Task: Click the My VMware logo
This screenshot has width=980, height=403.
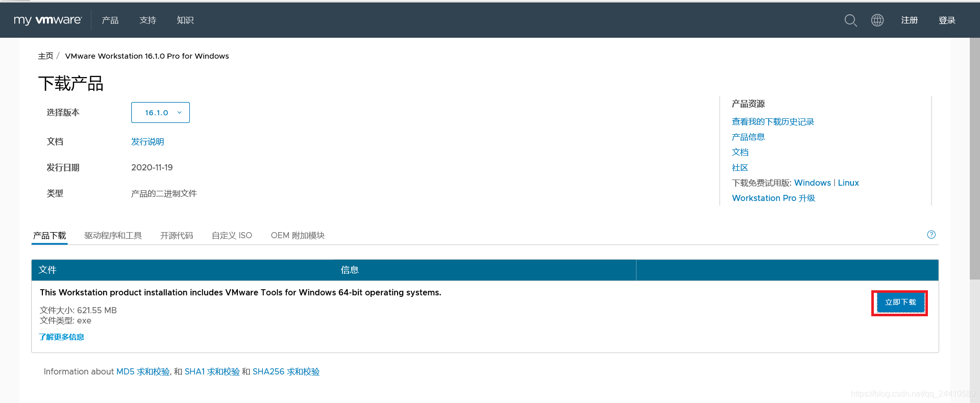Action: [47, 20]
